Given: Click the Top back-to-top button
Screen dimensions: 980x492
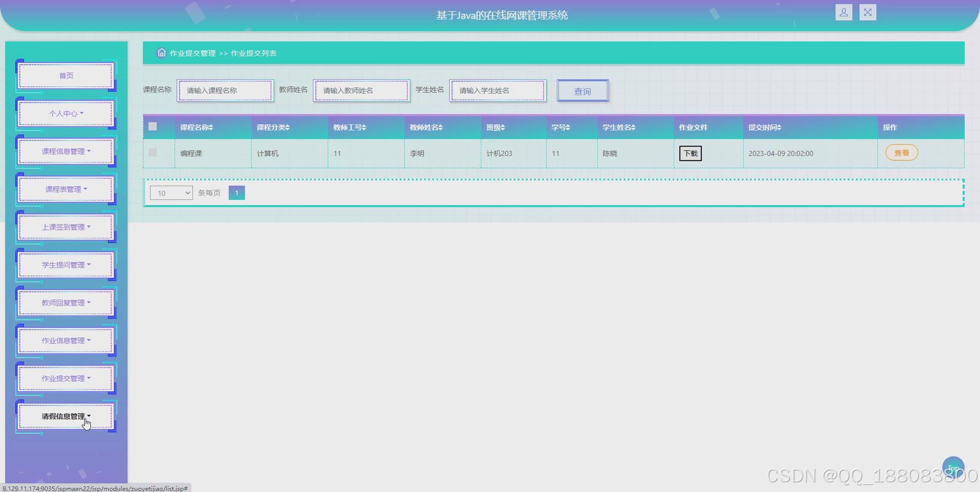Looking at the screenshot, I should point(953,468).
